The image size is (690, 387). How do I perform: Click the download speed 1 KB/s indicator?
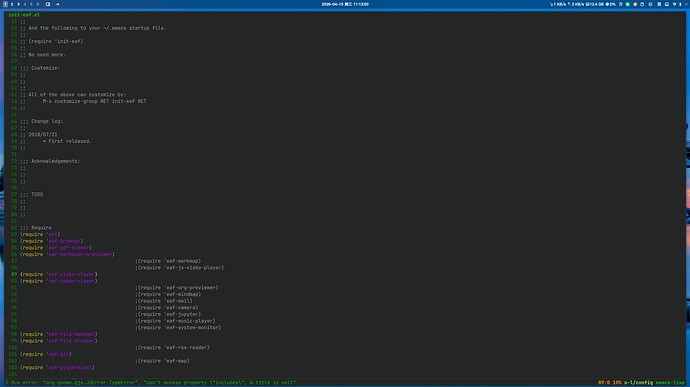tap(558, 4)
